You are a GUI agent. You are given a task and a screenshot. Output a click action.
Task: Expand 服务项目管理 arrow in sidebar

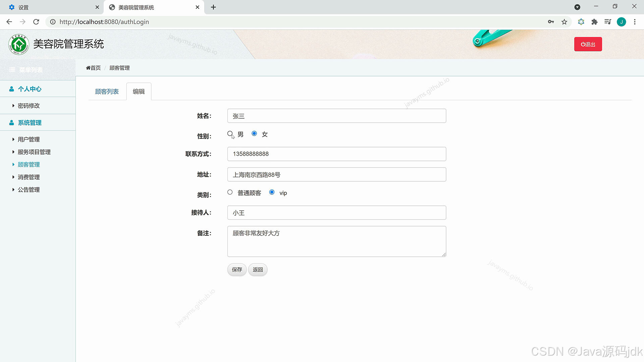(13, 152)
